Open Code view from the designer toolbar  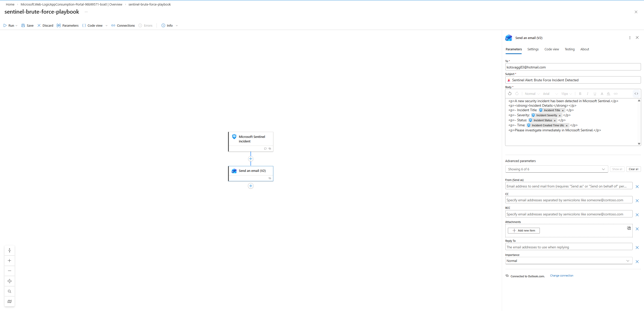coord(95,25)
